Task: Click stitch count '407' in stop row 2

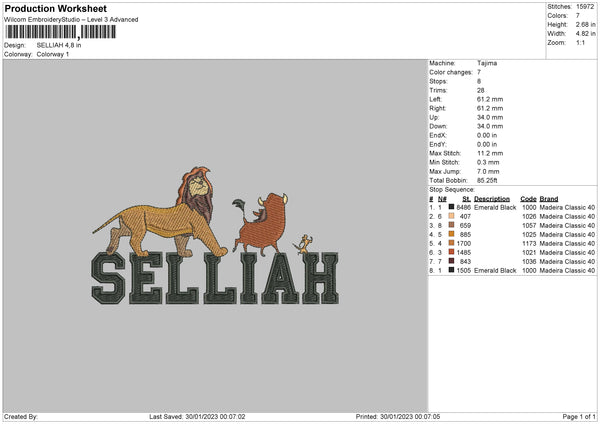Action: [465, 216]
